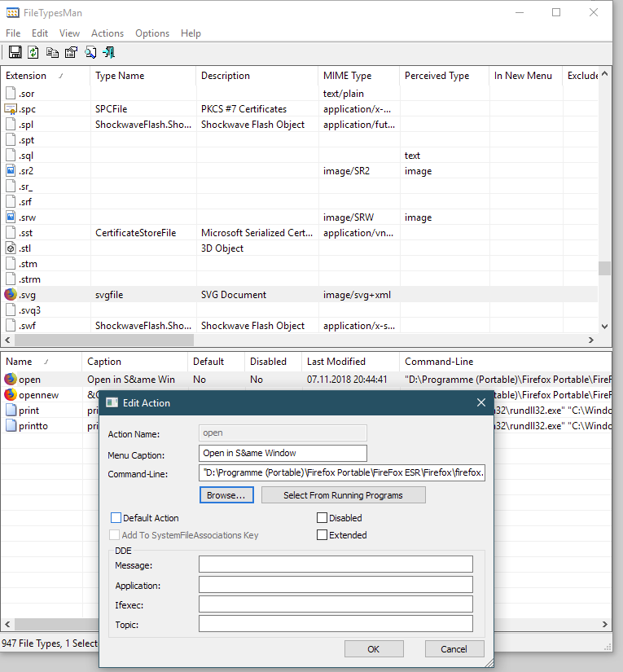Viewport: 623px width, 672px height.
Task: Open the Options menu
Action: coord(152,33)
